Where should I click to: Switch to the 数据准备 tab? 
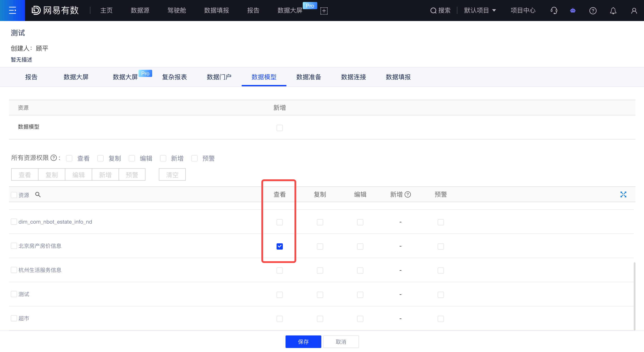click(x=309, y=77)
